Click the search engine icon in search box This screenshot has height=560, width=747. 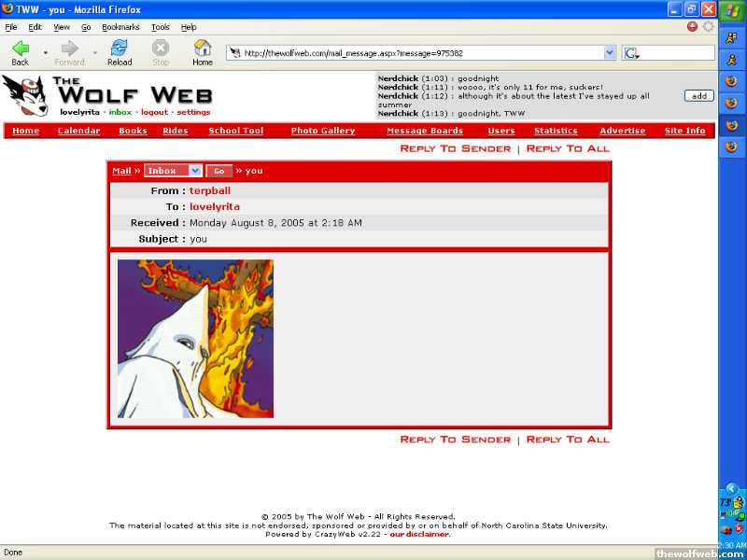[x=632, y=53]
